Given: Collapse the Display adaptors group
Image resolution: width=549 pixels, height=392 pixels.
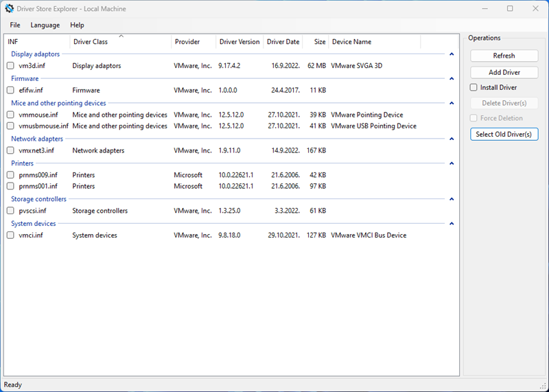Looking at the screenshot, I should coord(451,54).
